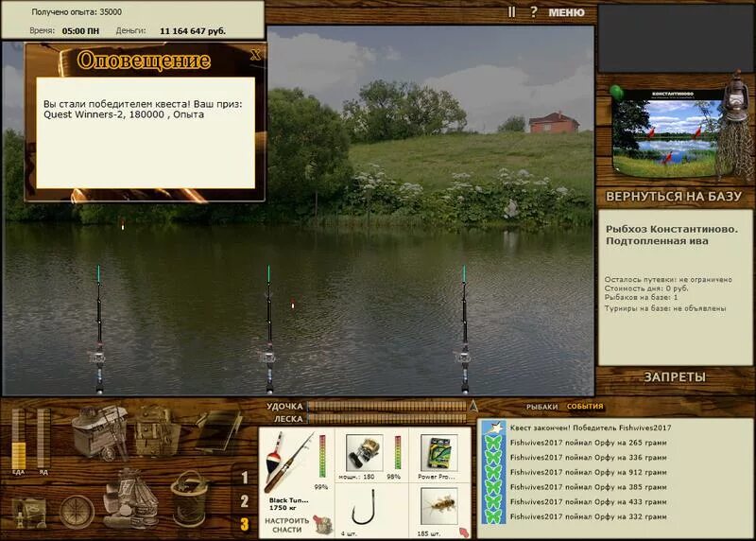Open the food supplies pile icon

(x=130, y=499)
